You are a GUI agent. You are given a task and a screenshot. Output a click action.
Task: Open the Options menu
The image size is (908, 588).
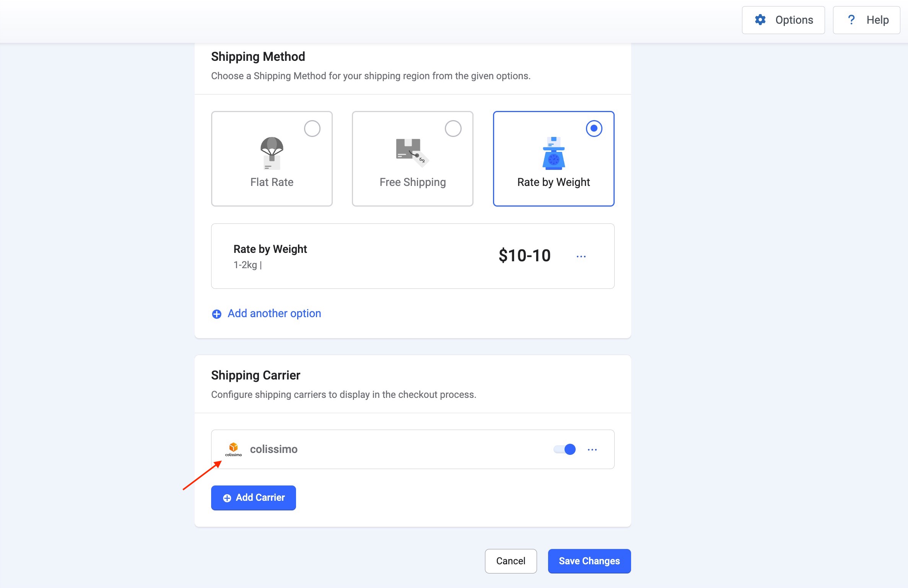(783, 20)
